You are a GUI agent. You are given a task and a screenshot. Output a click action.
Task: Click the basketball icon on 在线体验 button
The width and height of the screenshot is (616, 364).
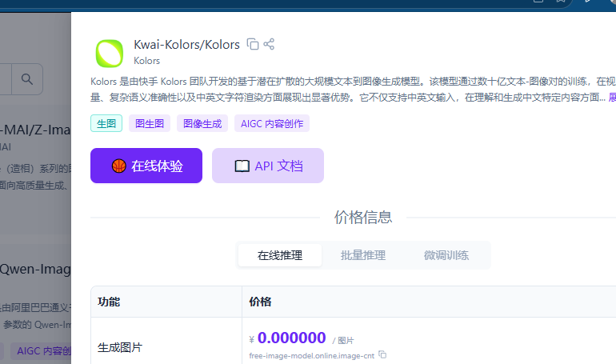118,166
